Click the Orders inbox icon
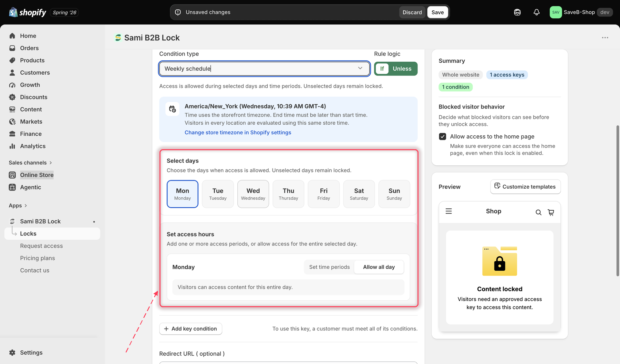Viewport: 620px width, 364px height. tap(12, 48)
